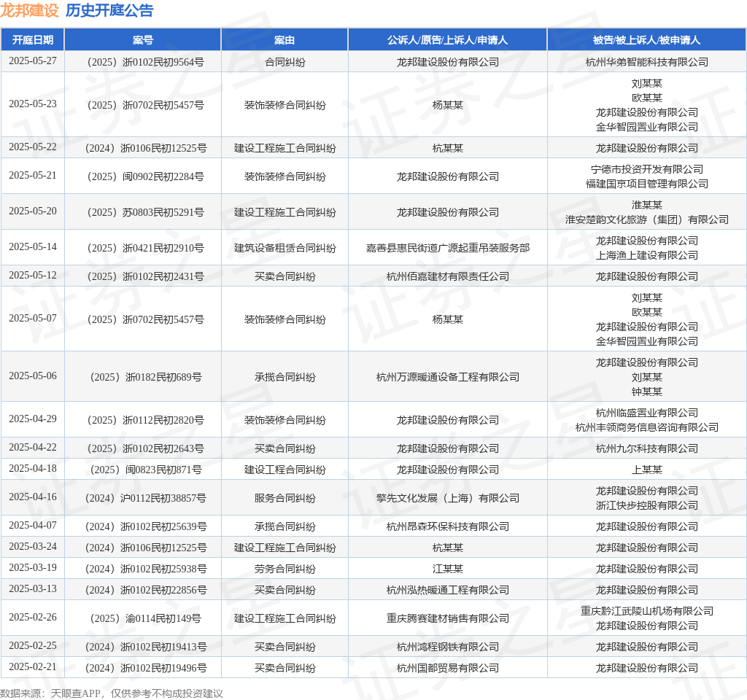Select plaintiff 江某某

click(447, 569)
